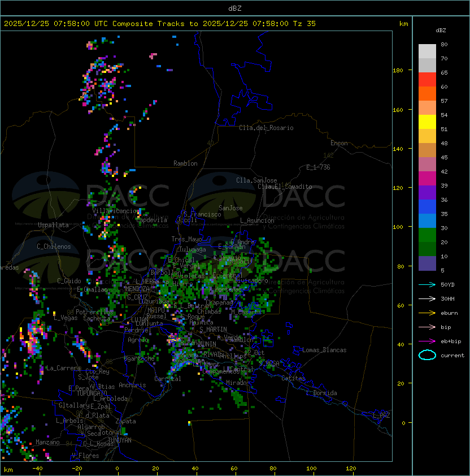Screen dimensions: 470x476
Task: Click the Perdriel label
Action: click(x=138, y=330)
